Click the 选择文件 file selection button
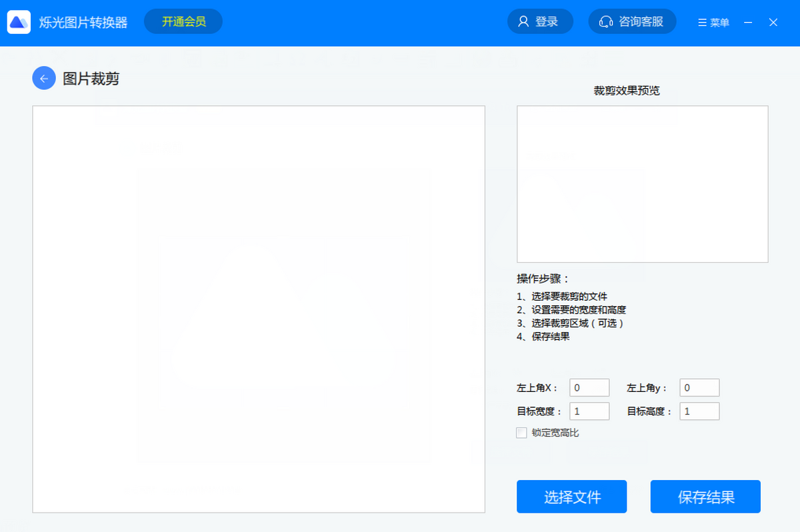This screenshot has height=532, width=800. coord(571,497)
